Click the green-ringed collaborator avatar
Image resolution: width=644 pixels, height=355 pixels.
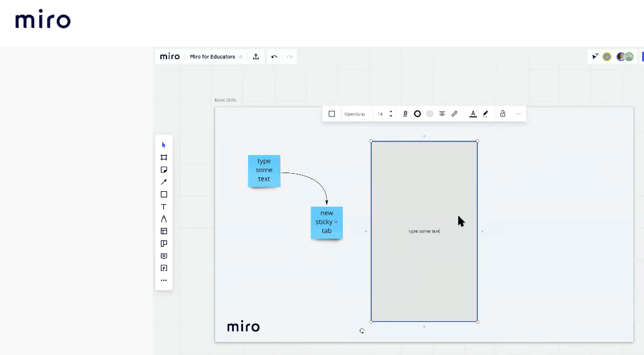tap(629, 57)
